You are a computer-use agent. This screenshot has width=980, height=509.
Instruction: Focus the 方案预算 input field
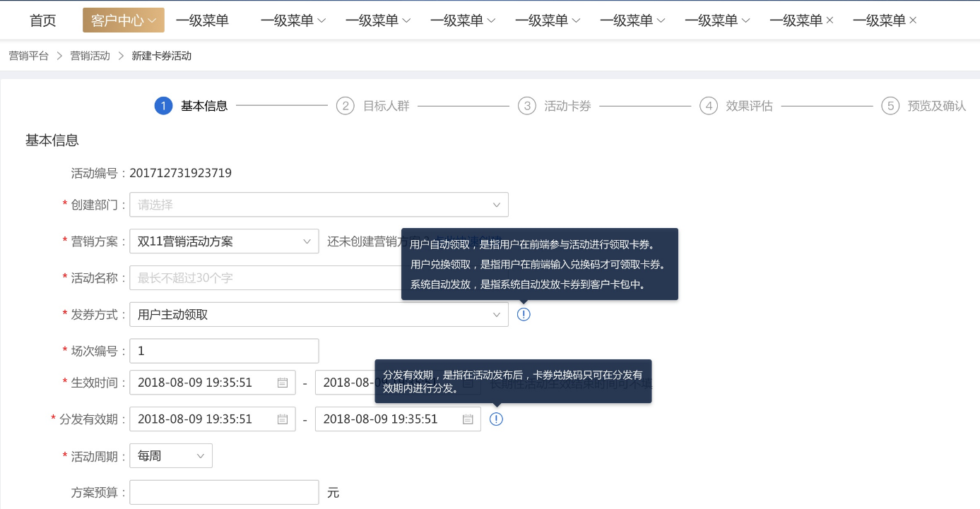click(224, 493)
